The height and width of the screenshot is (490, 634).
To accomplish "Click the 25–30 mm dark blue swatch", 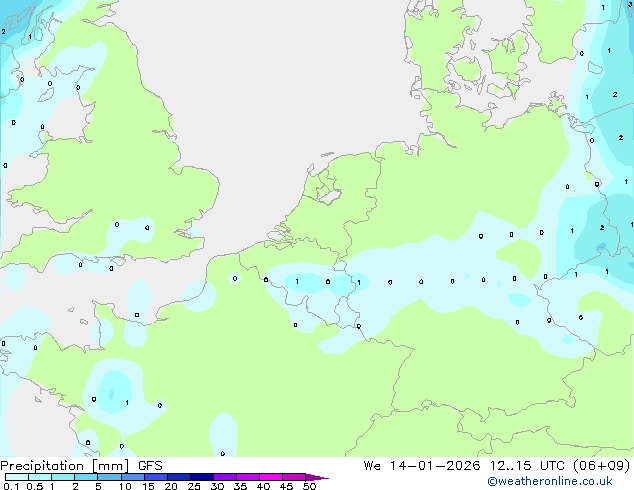I will (201, 477).
